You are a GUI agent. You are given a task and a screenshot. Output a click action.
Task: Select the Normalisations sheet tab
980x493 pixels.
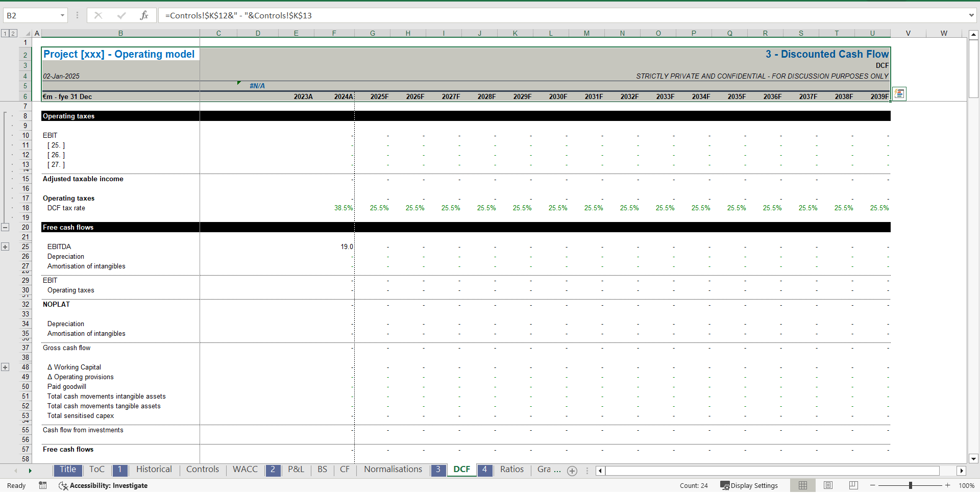click(393, 470)
